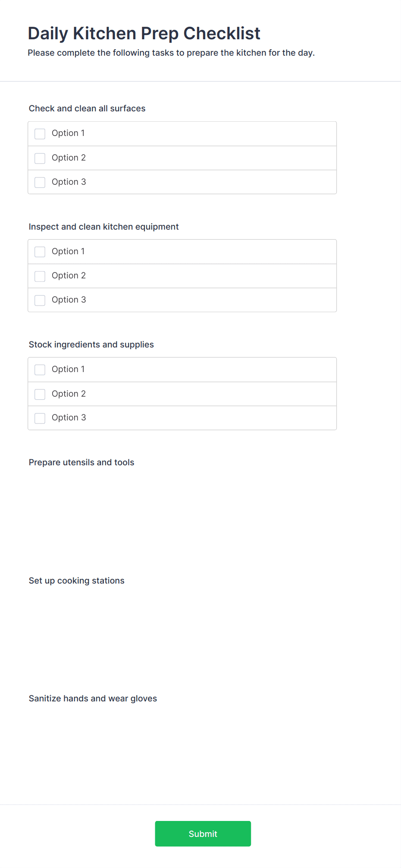Click the Stock ingredients and supplies label
The width and height of the screenshot is (401, 868).
(91, 344)
